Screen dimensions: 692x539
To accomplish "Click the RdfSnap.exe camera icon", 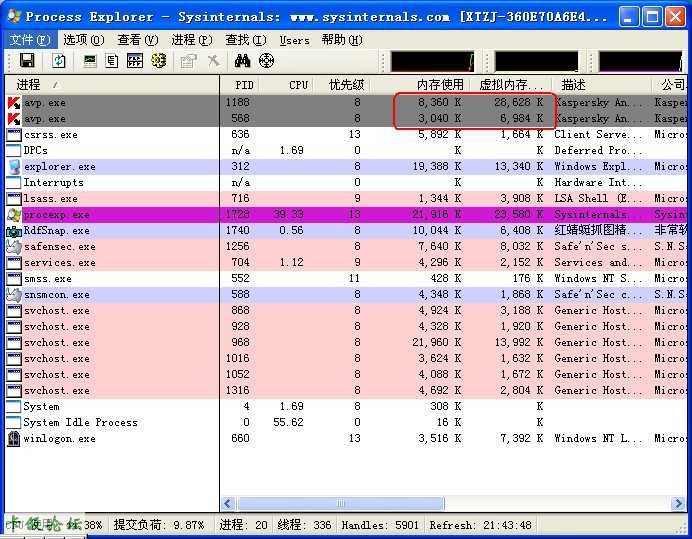I will click(x=14, y=231).
